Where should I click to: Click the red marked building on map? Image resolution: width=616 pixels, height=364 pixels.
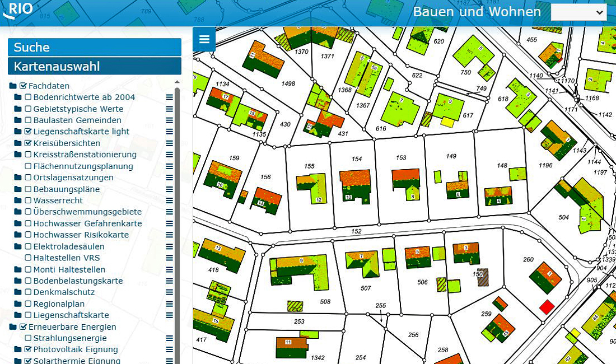[547, 307]
